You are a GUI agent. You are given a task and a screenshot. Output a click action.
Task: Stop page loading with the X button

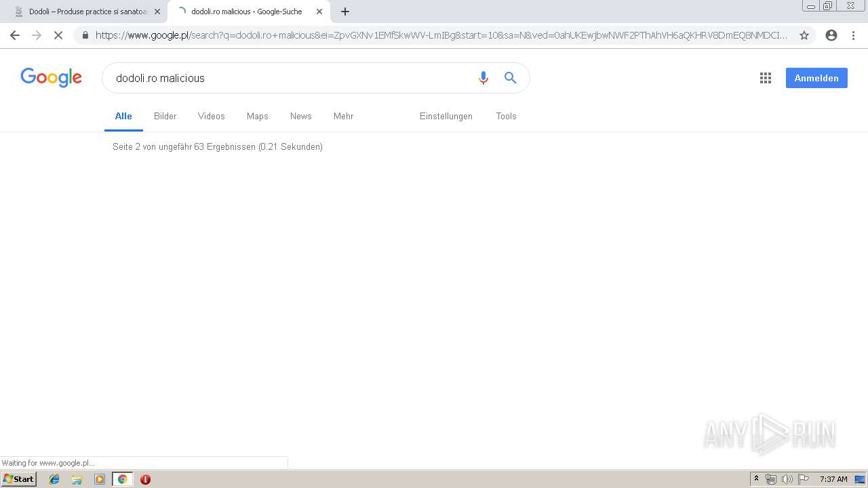[x=58, y=35]
